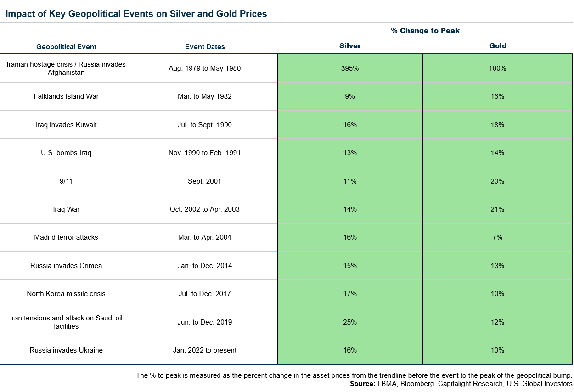The height and width of the screenshot is (392, 574).
Task: Select the 395% silver cell
Action: (350, 68)
